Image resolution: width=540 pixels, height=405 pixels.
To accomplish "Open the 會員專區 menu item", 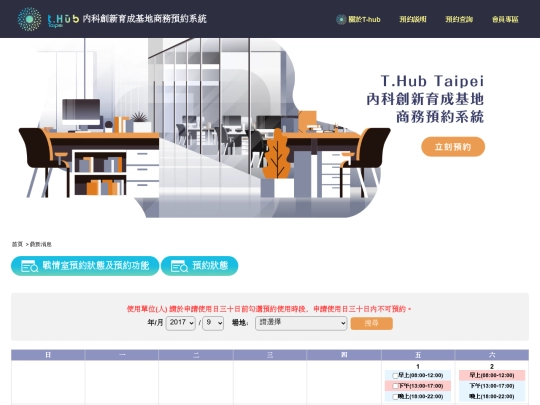I will (x=505, y=19).
